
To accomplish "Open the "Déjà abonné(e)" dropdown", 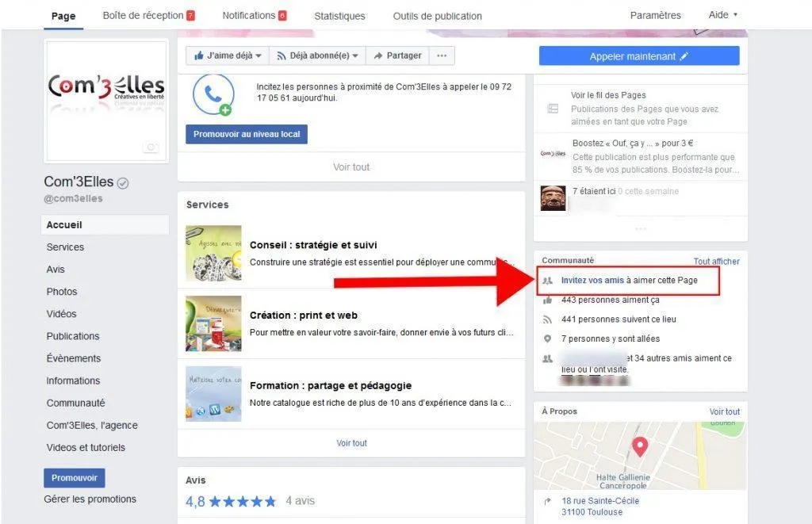I will [317, 56].
